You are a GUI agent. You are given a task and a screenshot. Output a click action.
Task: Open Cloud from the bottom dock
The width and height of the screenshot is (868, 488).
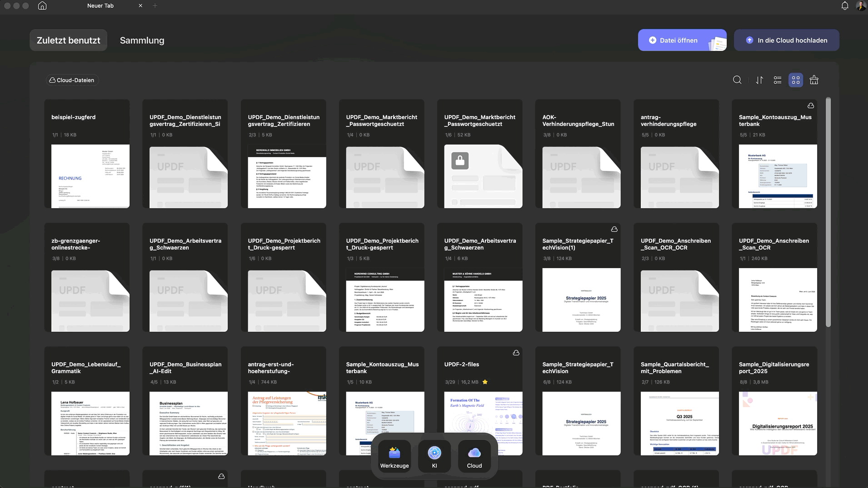[474, 457]
